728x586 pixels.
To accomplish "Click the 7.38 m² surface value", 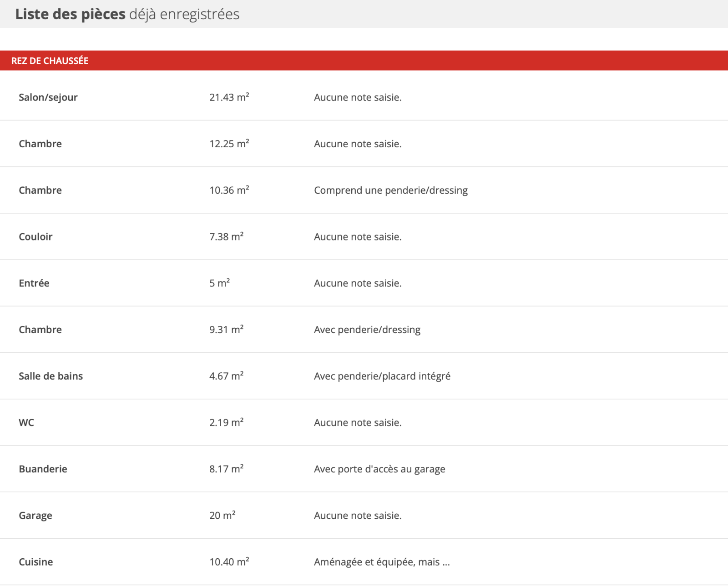I will click(x=226, y=237).
